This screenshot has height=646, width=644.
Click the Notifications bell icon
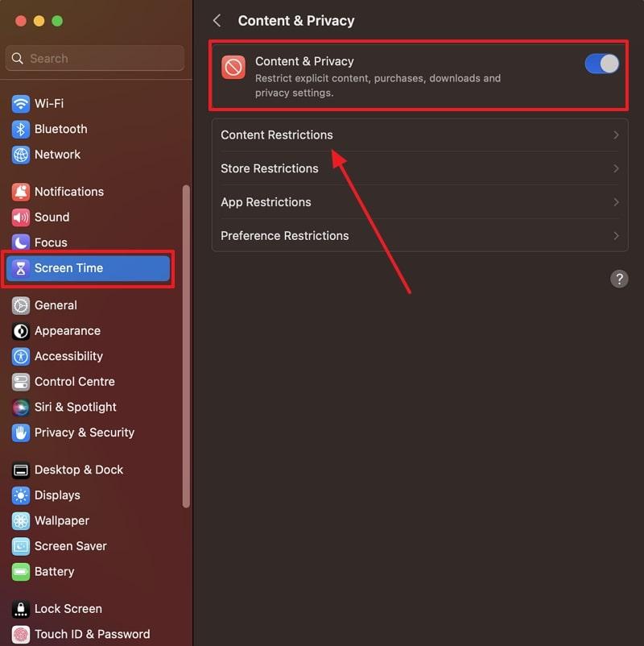click(x=21, y=192)
